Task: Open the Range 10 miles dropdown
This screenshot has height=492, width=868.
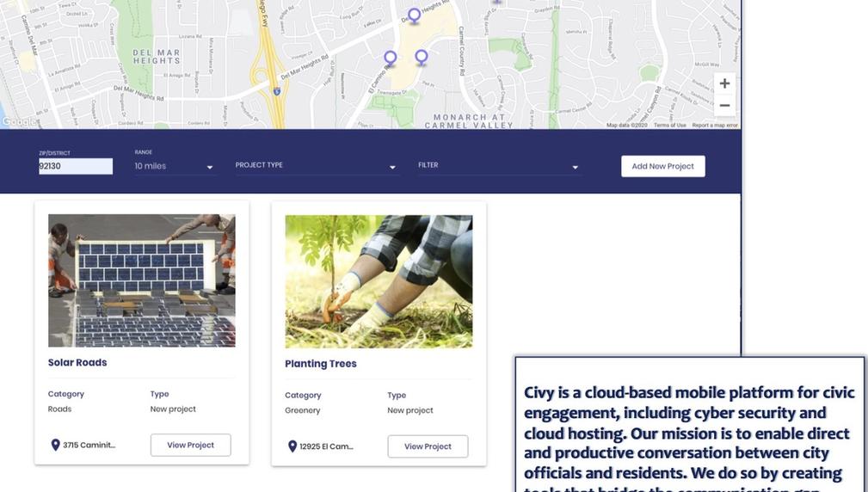Action: click(174, 166)
